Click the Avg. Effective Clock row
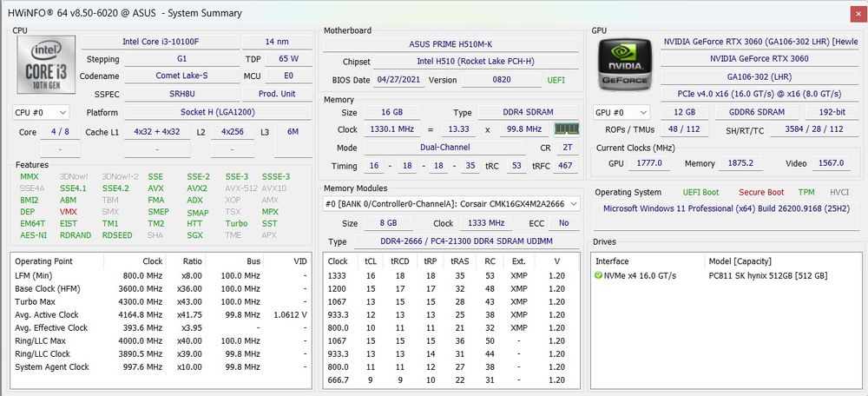 click(161, 328)
